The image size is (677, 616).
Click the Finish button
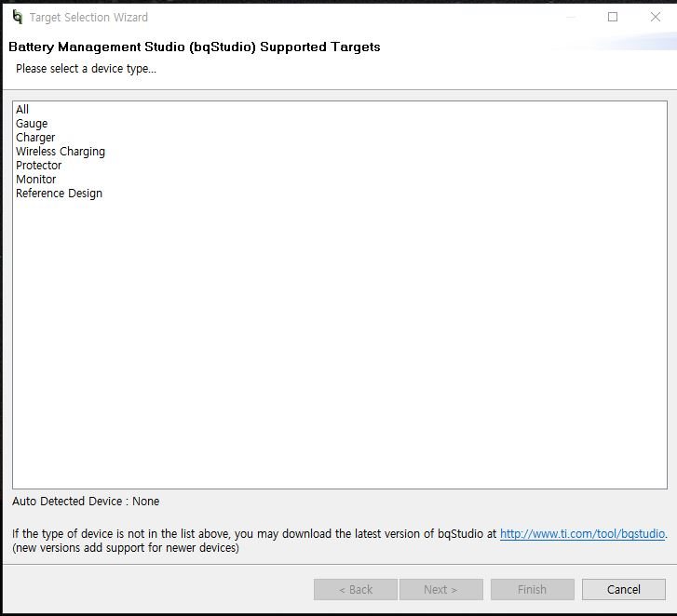pyautogui.click(x=532, y=589)
